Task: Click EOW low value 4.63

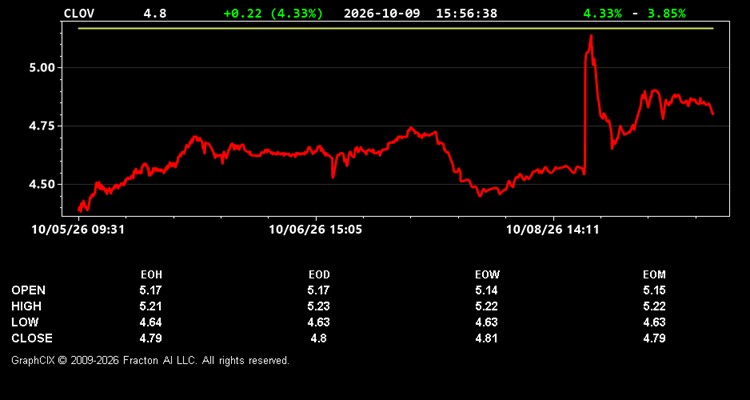Action: (x=486, y=322)
